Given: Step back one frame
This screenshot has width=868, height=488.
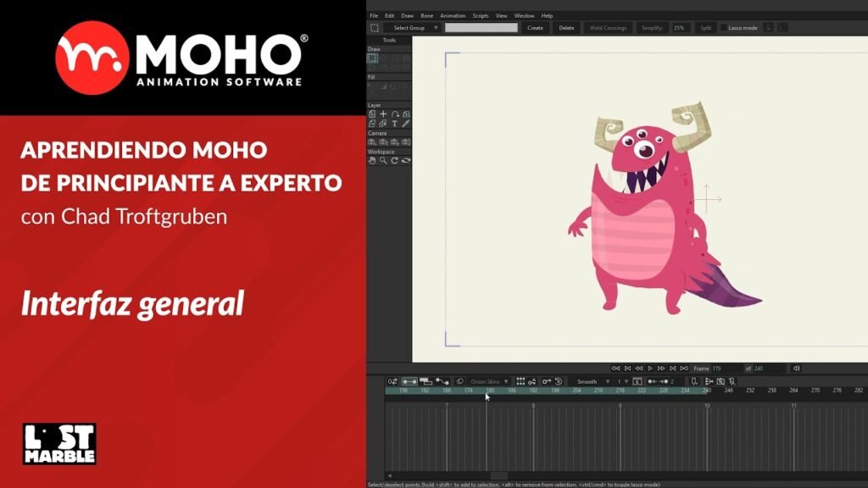Looking at the screenshot, I should (639, 369).
